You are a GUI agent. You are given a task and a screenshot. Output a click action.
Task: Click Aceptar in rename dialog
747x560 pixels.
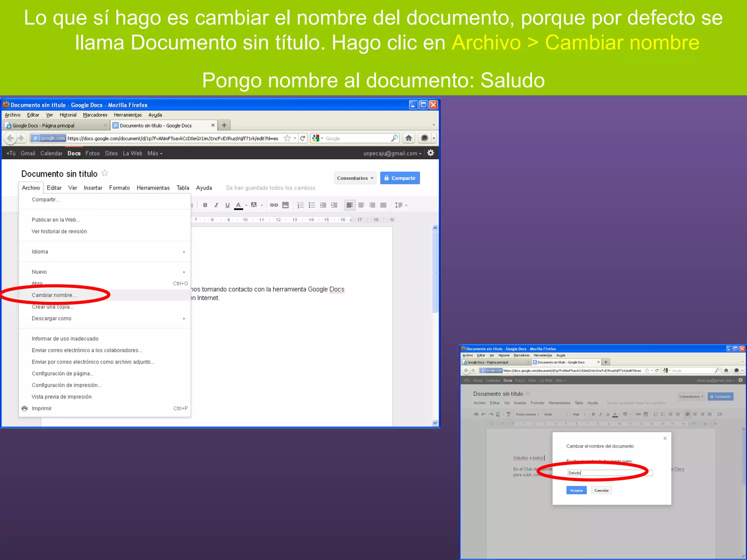tap(576, 490)
